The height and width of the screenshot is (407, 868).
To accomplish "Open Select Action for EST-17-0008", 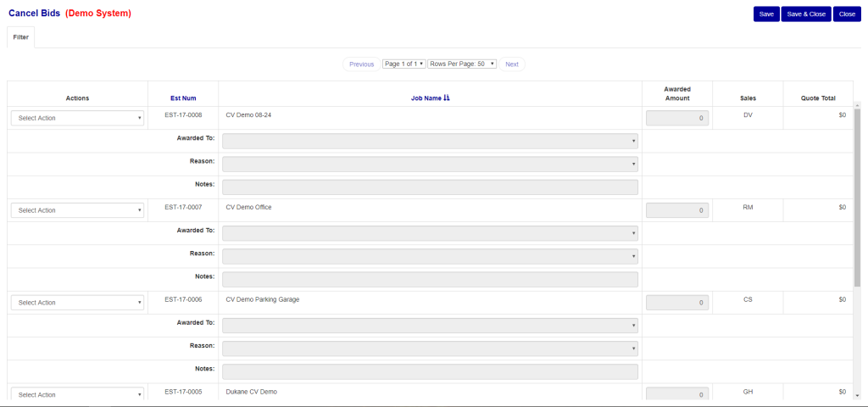I will tap(77, 118).
